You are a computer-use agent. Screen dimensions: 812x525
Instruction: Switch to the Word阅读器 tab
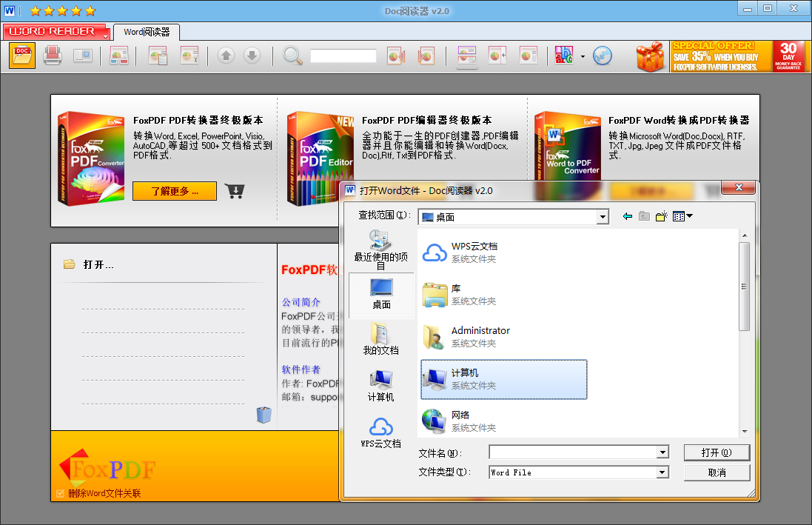coord(147,32)
